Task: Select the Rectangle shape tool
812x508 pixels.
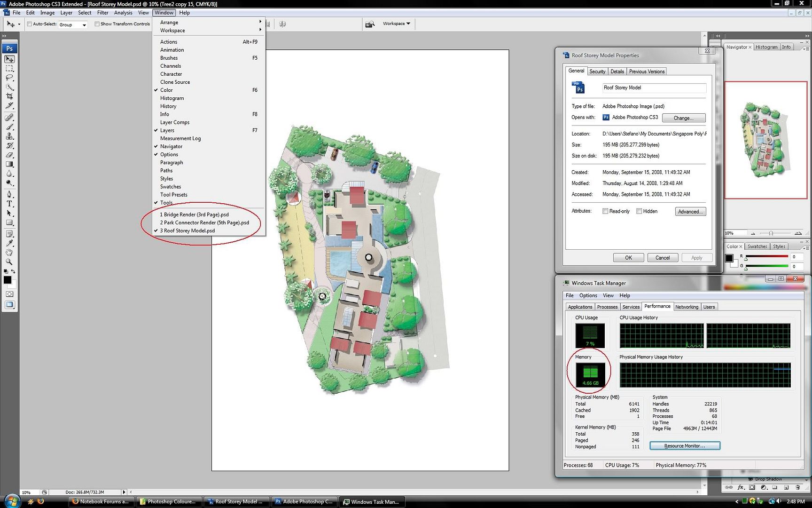Action: 9,222
